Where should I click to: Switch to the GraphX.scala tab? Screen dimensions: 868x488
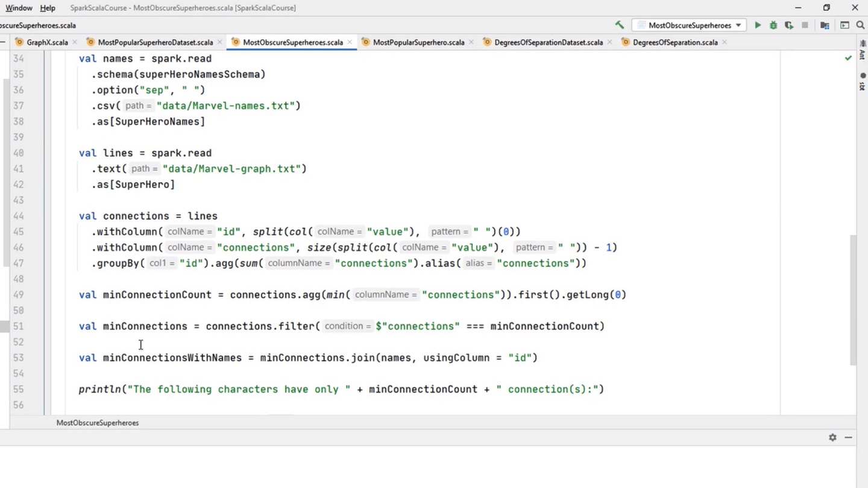pyautogui.click(x=46, y=42)
